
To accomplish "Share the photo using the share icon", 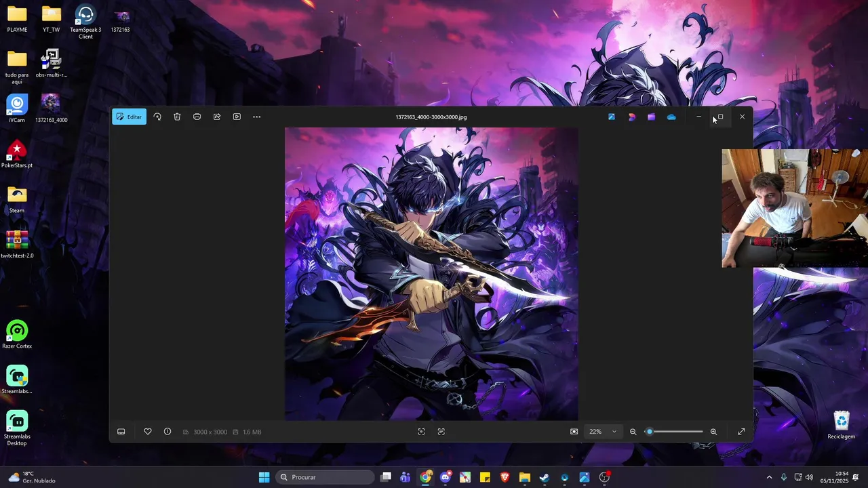I will 217,117.
